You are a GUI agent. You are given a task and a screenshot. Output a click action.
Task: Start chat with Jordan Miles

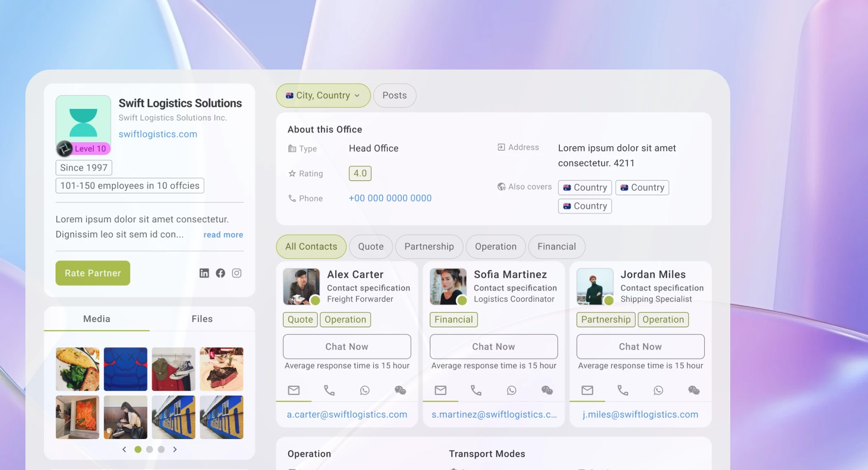coord(640,347)
